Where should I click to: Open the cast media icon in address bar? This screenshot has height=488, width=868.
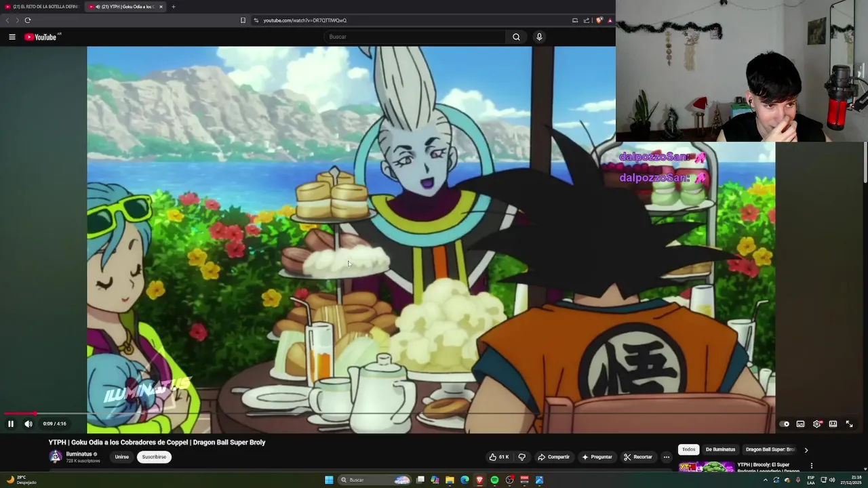coord(574,20)
